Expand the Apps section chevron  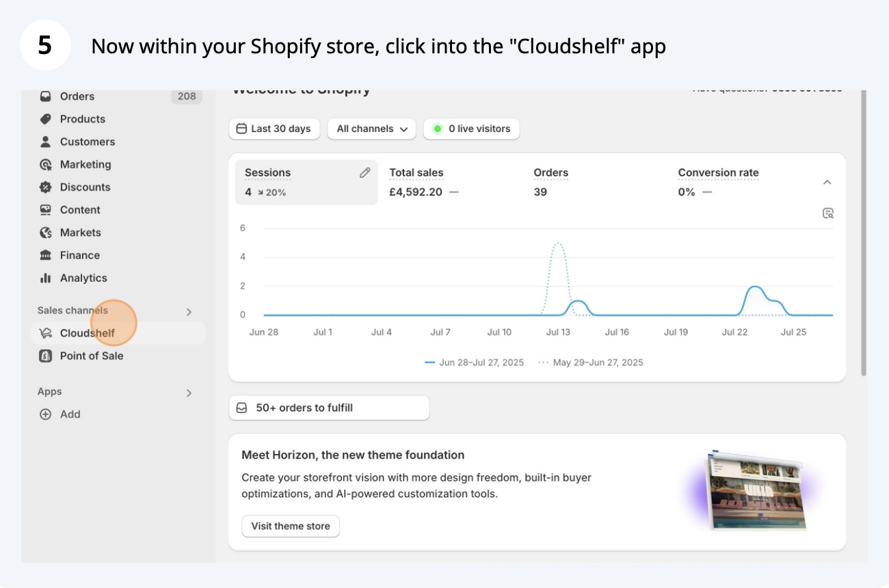pyautogui.click(x=189, y=393)
